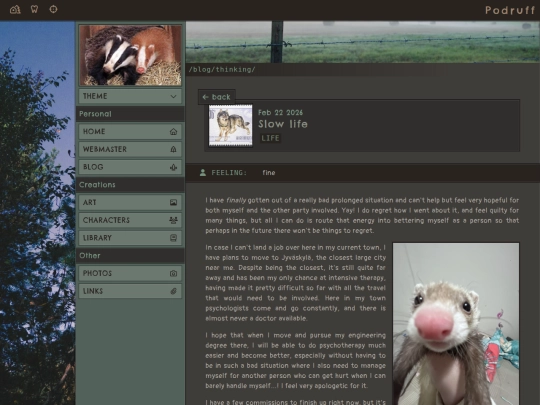
Task: Click the wolf stamp thumbnail
Action: click(x=231, y=126)
